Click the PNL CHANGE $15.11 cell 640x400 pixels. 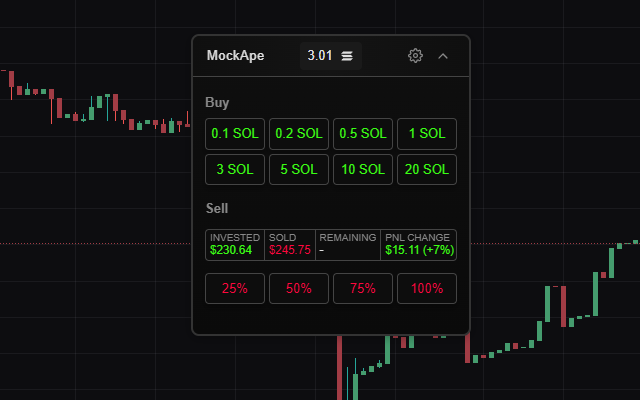418,244
